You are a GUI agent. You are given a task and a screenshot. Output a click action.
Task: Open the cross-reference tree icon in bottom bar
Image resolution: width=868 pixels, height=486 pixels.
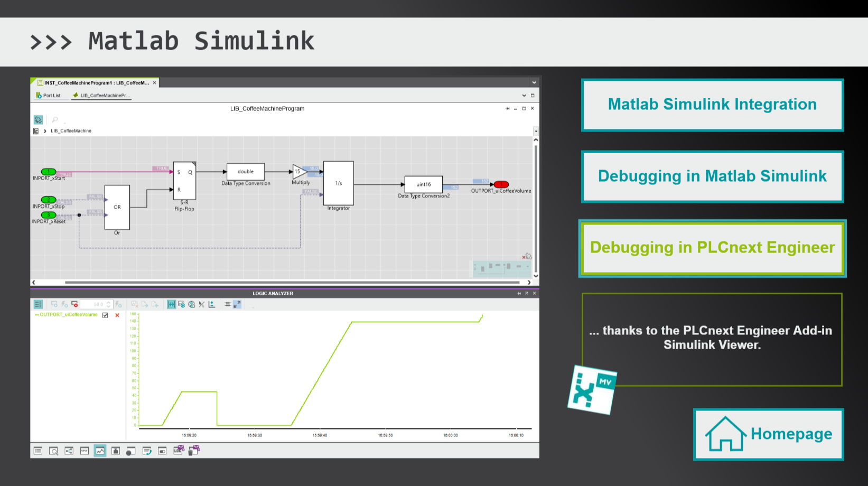(x=69, y=451)
